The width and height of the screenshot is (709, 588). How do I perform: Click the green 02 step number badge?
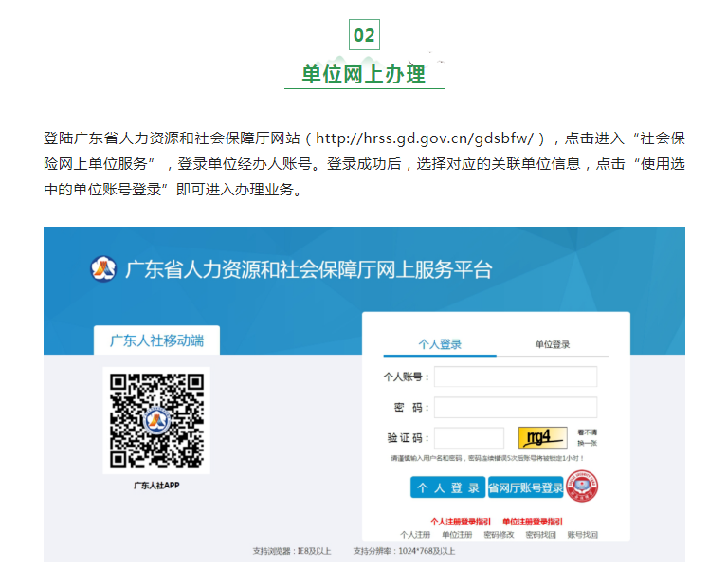coord(364,35)
